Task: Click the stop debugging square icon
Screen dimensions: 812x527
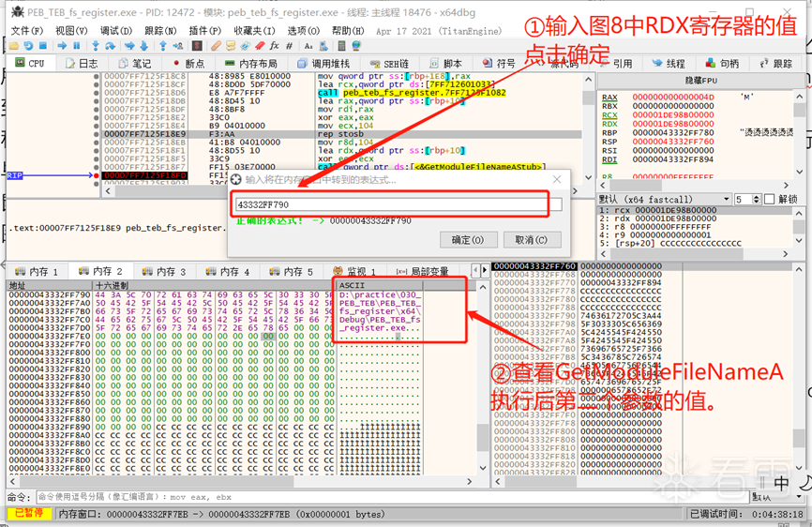Action: point(43,46)
